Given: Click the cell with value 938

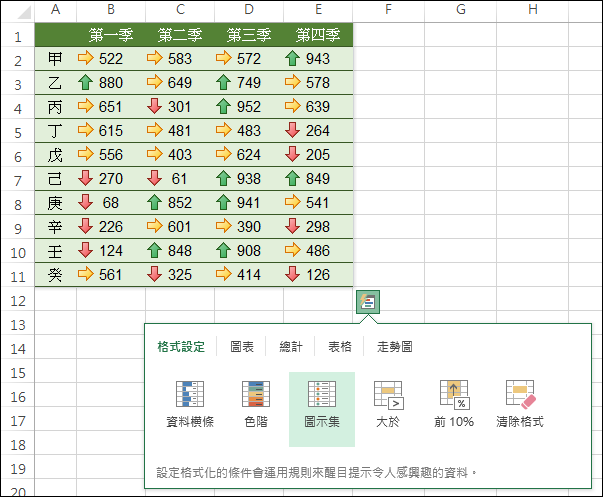Looking at the screenshot, I should click(249, 179).
